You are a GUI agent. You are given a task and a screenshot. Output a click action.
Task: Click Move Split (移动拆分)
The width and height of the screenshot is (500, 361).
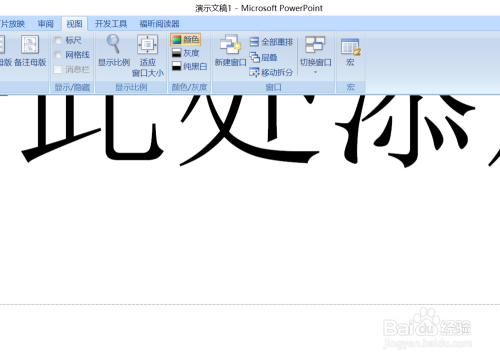pos(271,72)
